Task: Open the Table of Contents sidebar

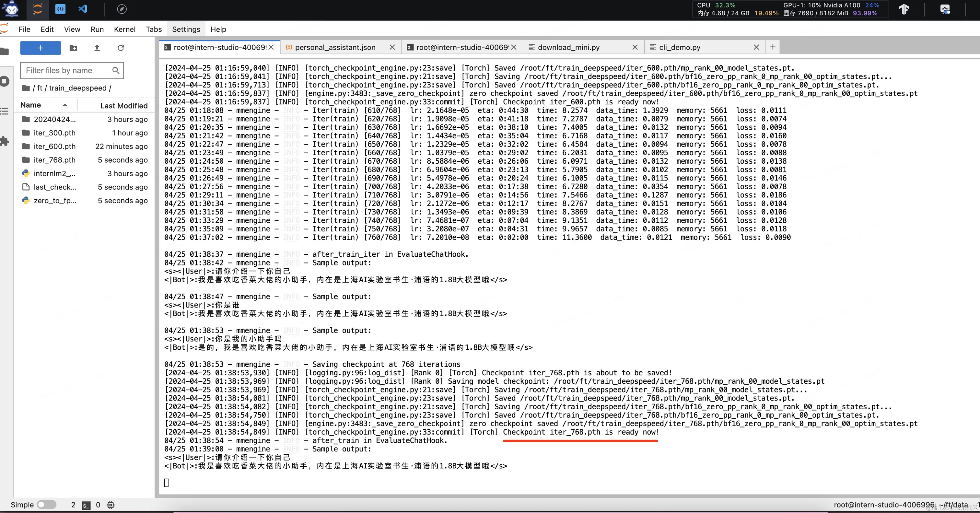Action: 5,111
